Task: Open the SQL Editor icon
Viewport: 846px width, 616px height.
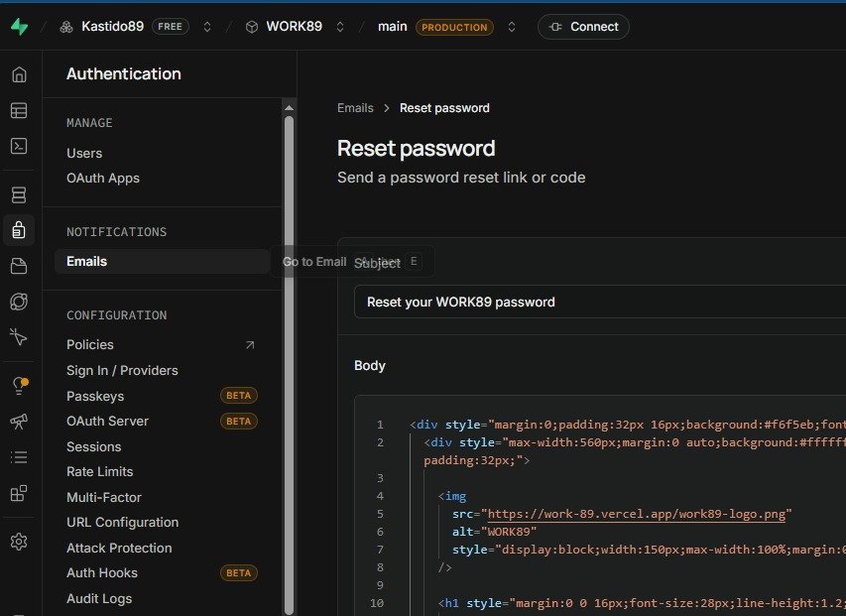Action: pyautogui.click(x=19, y=146)
